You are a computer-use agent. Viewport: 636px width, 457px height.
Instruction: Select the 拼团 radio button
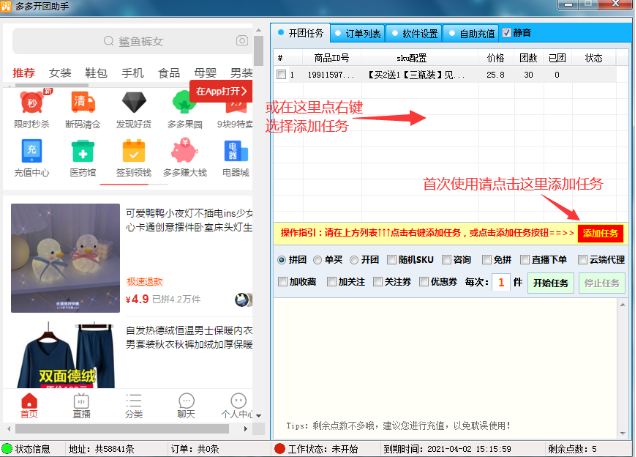[x=281, y=260]
